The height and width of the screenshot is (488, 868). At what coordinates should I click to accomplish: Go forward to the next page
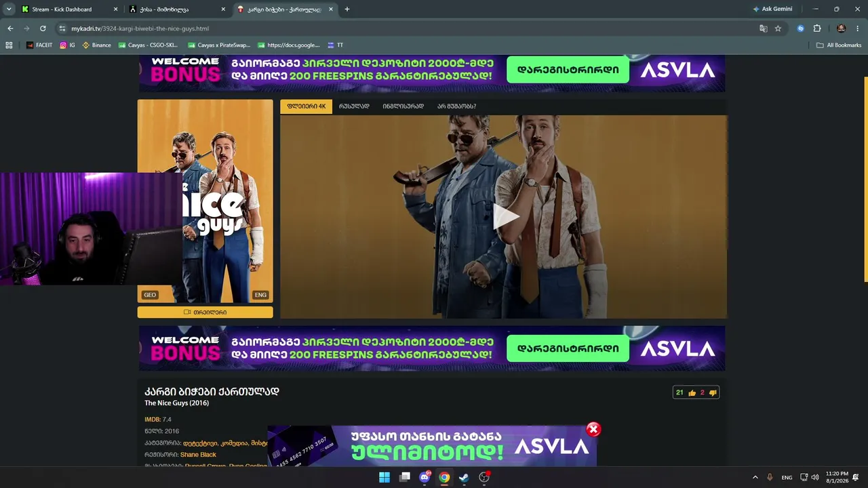pos(26,28)
